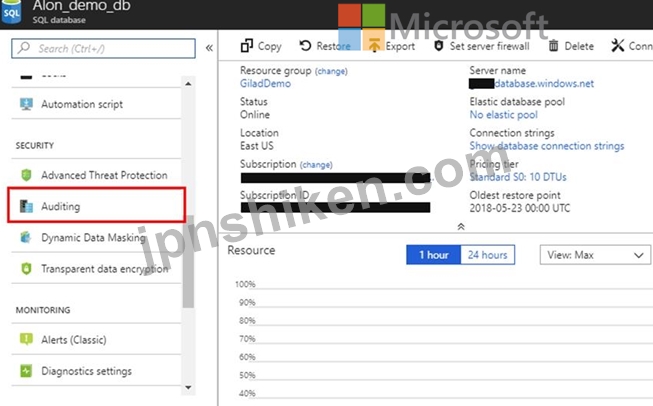Image resolution: width=653 pixels, height=406 pixels.
Task: Open Dynamic Data Masking menu item
Action: pos(96,237)
